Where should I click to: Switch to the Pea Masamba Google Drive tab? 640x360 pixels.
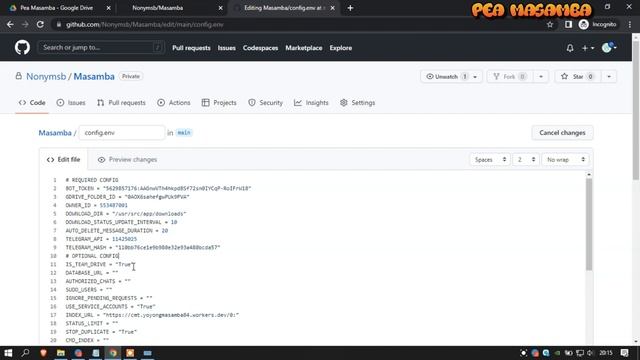(56, 8)
